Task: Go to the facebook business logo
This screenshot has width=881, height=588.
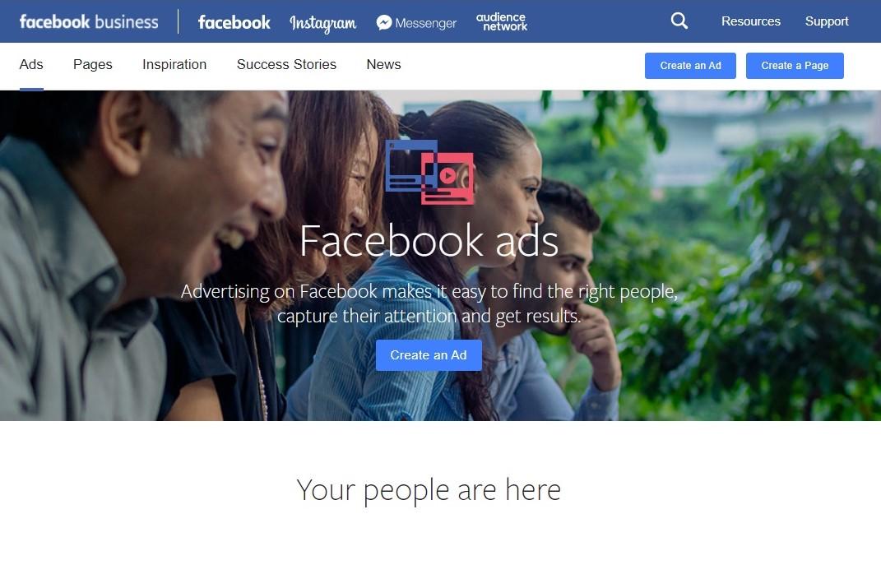Action: pos(89,21)
